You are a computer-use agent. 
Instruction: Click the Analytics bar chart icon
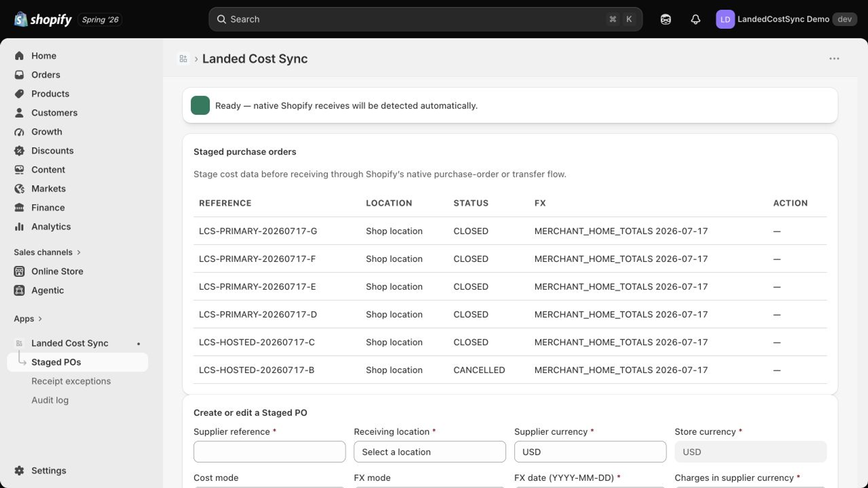20,227
